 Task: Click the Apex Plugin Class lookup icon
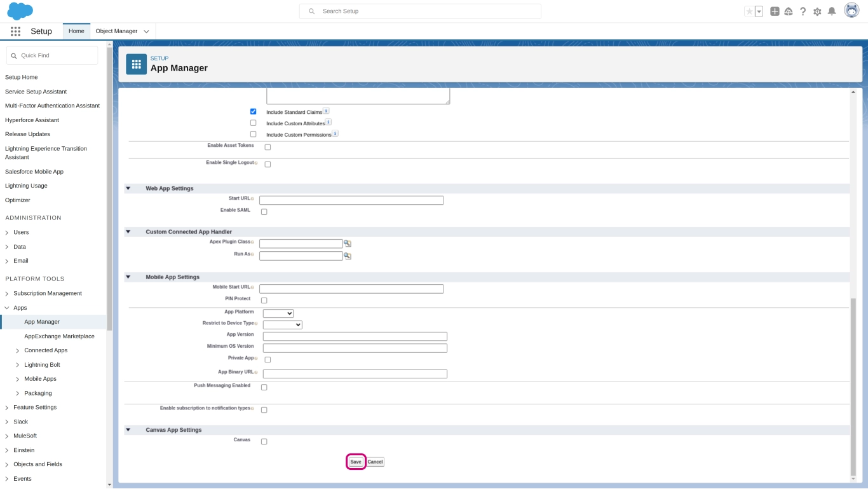(x=348, y=244)
